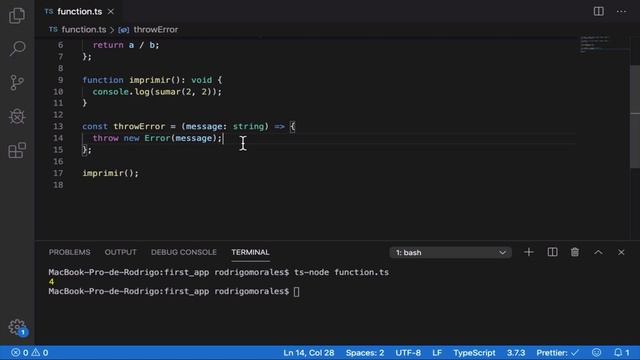
Task: Click the editor minimap
Action: [604, 44]
